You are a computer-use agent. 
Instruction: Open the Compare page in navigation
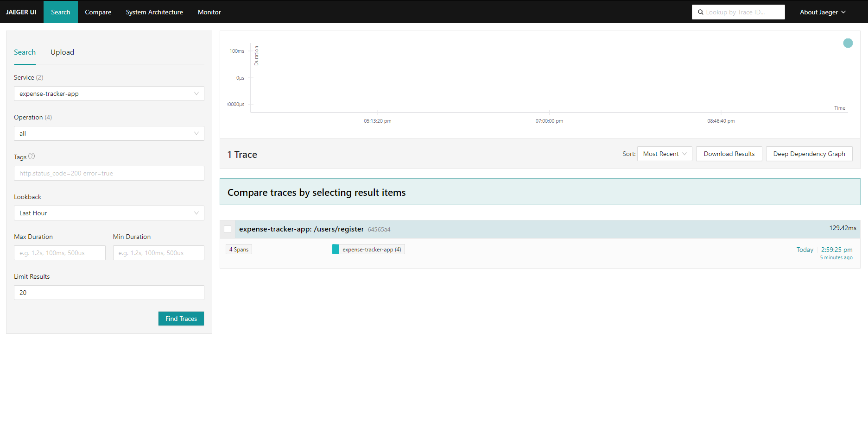98,12
